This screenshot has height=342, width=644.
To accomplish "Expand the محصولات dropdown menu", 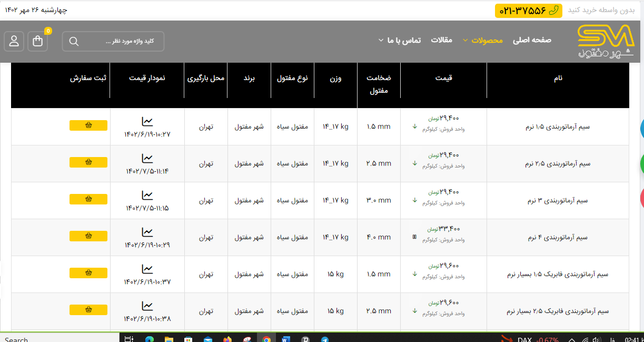I will pyautogui.click(x=465, y=41).
